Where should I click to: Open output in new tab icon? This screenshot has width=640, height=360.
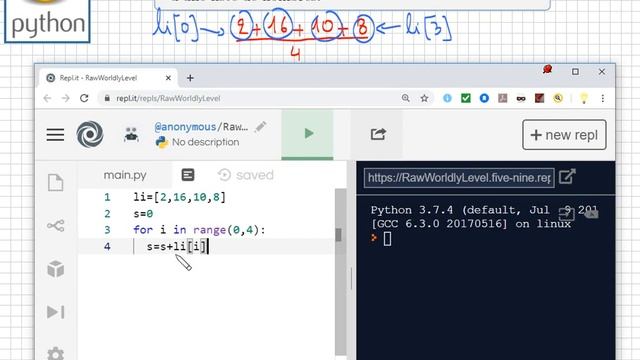(567, 177)
